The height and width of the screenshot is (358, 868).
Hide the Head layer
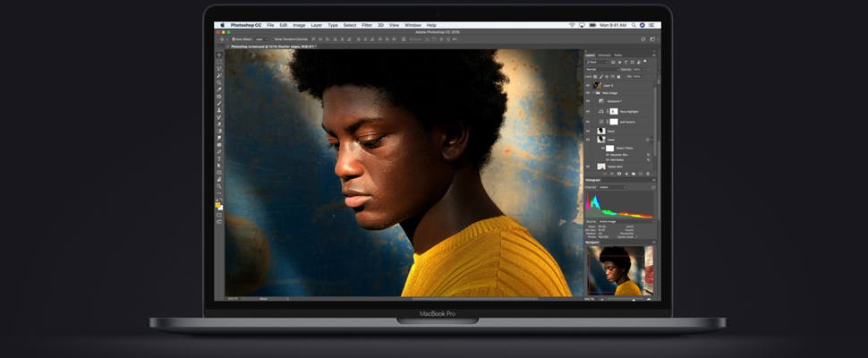click(x=588, y=140)
